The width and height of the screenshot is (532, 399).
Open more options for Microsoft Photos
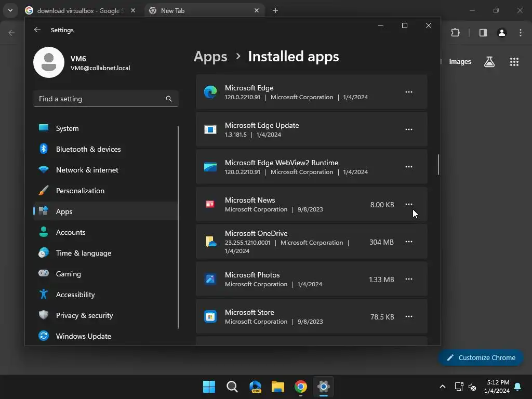coord(409,279)
